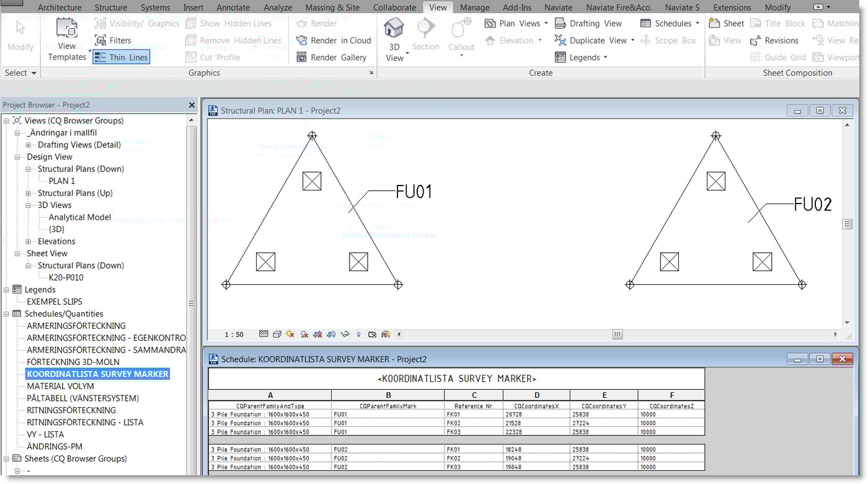The height and width of the screenshot is (484, 868).
Task: Close the Project Browser panel
Action: tap(192, 105)
